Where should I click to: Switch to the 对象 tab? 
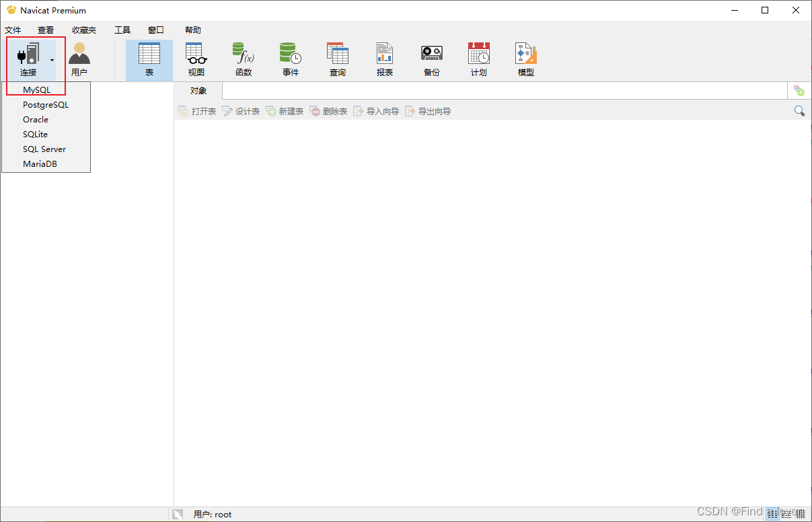click(198, 91)
